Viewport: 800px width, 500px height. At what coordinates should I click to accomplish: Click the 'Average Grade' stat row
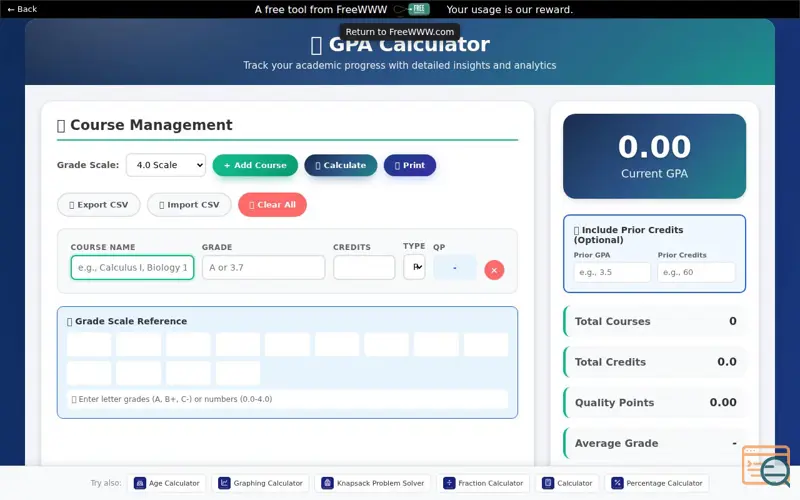click(655, 443)
